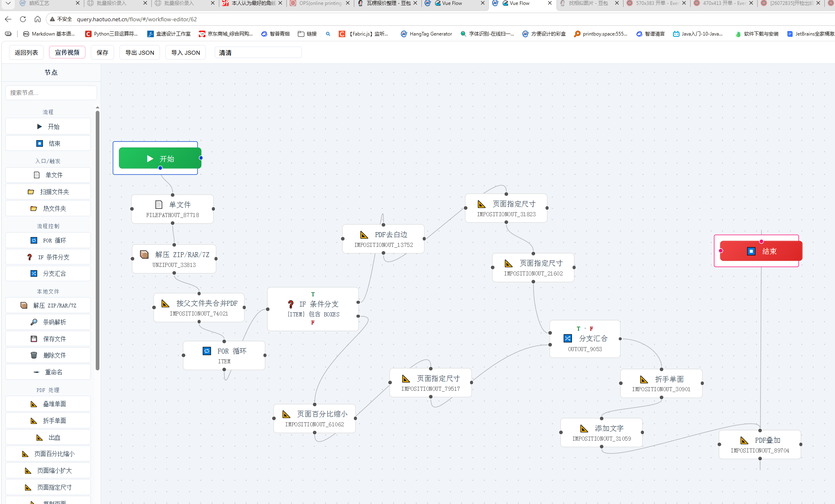Click the 解压 ZIP/RAR/7Z box icon in sidebar
The width and height of the screenshot is (835, 504).
(24, 305)
